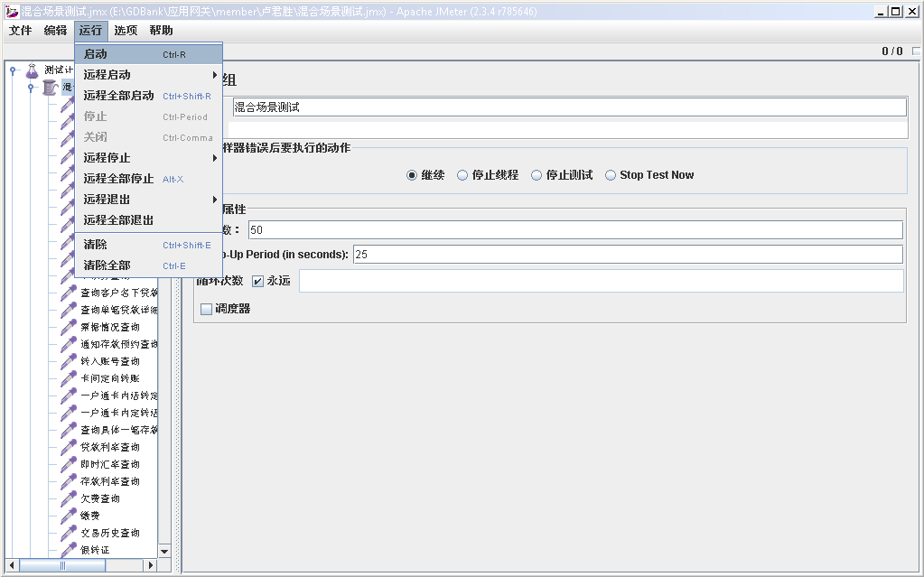Choose 清除 menu entry
This screenshot has height=577, width=924.
pos(148,246)
